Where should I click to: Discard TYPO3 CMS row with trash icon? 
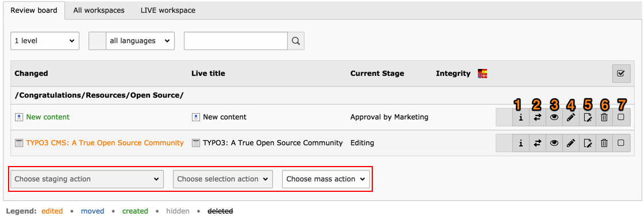(604, 143)
